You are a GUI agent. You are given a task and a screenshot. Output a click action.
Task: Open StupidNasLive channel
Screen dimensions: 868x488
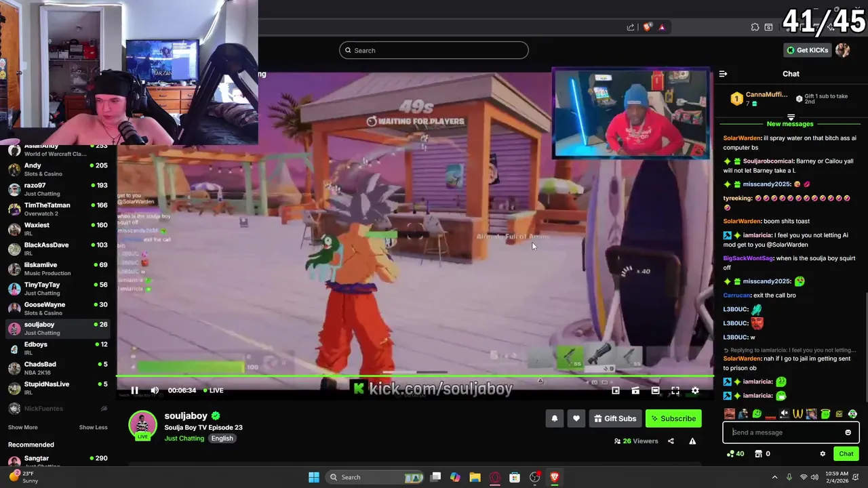(58, 388)
